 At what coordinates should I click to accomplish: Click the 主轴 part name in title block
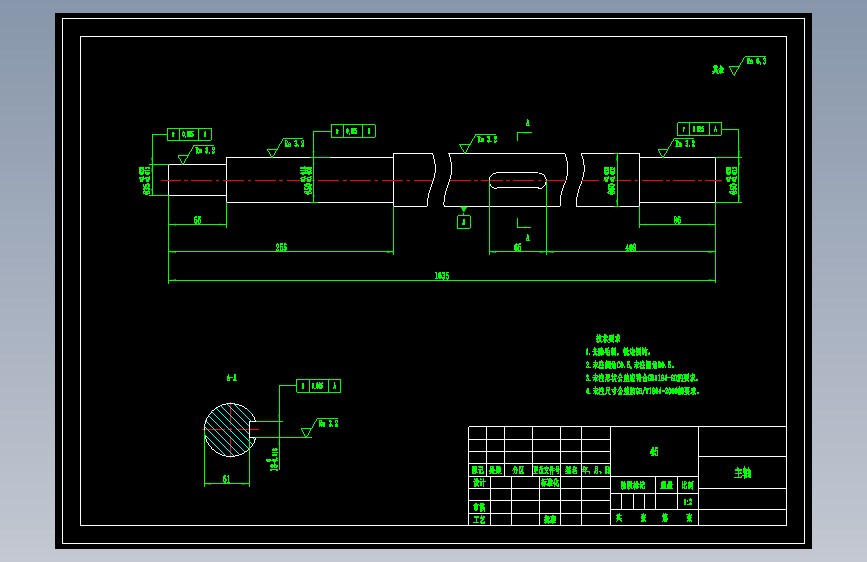(x=743, y=473)
